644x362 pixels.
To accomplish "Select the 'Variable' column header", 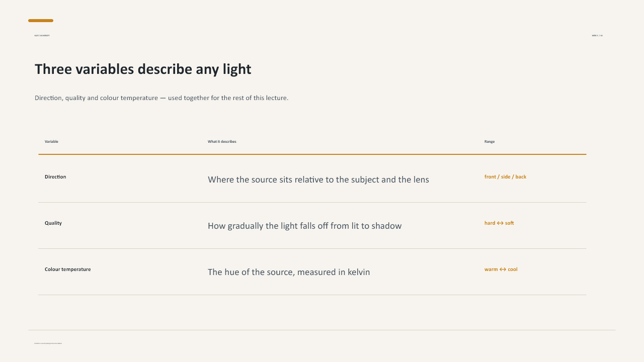I will (x=51, y=142).
